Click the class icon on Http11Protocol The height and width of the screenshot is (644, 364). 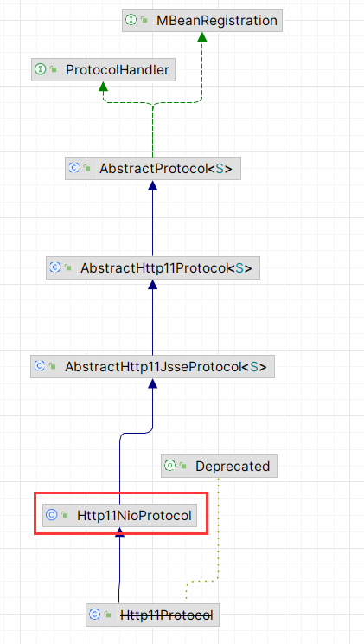pyautogui.click(x=95, y=614)
